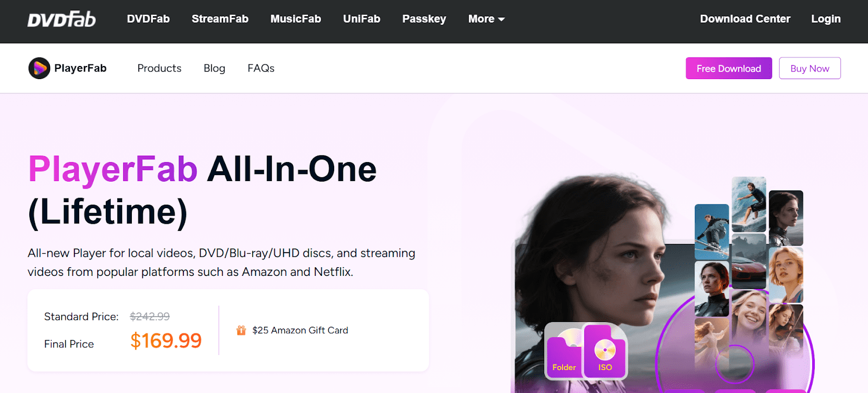Open the Download Center link

click(745, 19)
